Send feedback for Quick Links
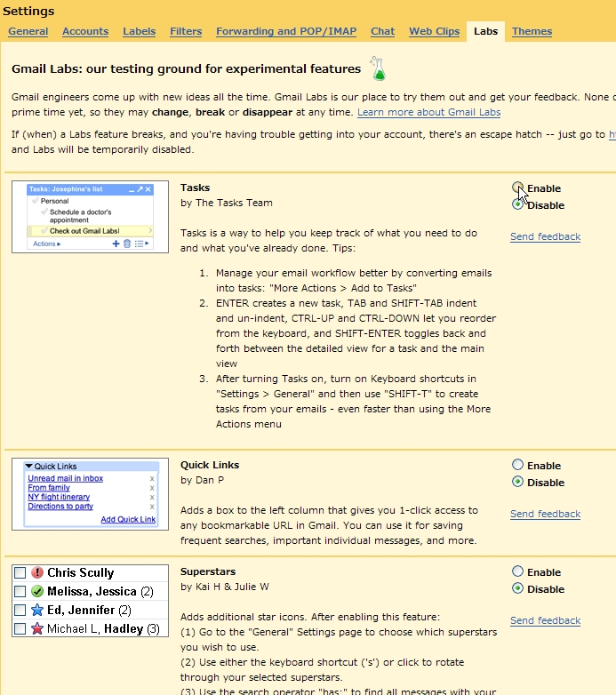This screenshot has width=616, height=695. point(545,515)
